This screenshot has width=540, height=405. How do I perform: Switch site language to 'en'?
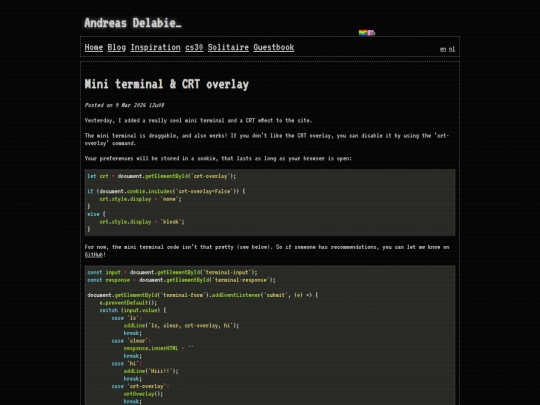point(443,49)
